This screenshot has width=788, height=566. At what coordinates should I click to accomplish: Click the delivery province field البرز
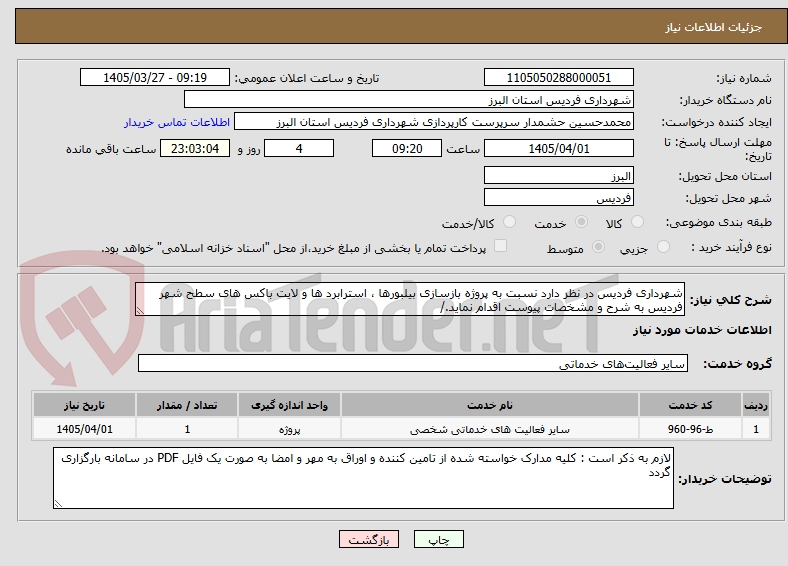558,175
